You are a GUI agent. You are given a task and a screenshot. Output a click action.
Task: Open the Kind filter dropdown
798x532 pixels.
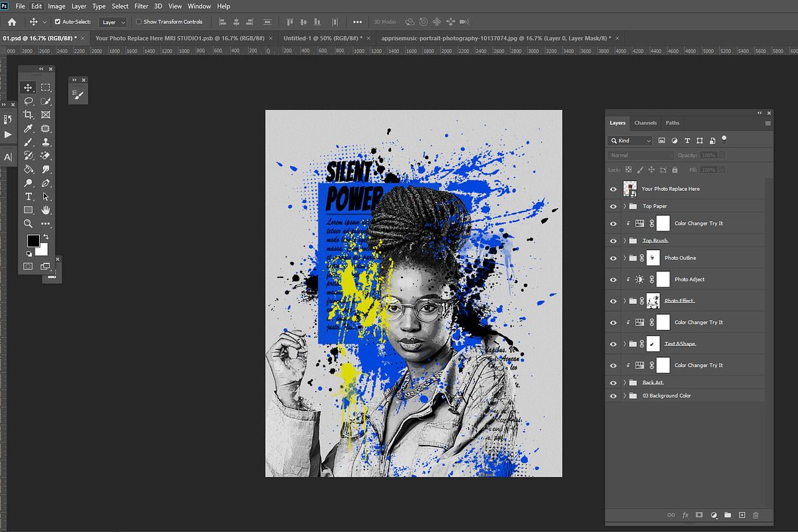630,141
